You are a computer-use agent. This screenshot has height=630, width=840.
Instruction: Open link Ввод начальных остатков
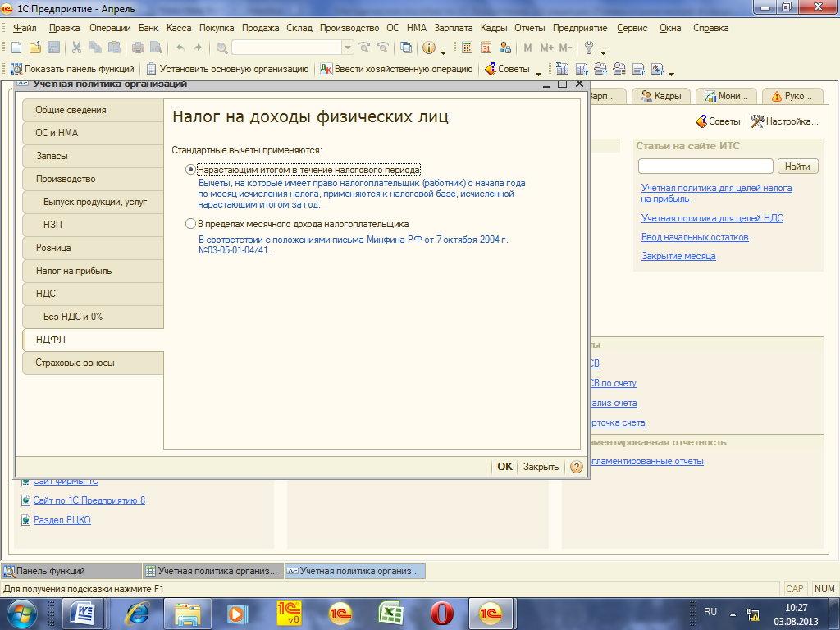point(695,237)
